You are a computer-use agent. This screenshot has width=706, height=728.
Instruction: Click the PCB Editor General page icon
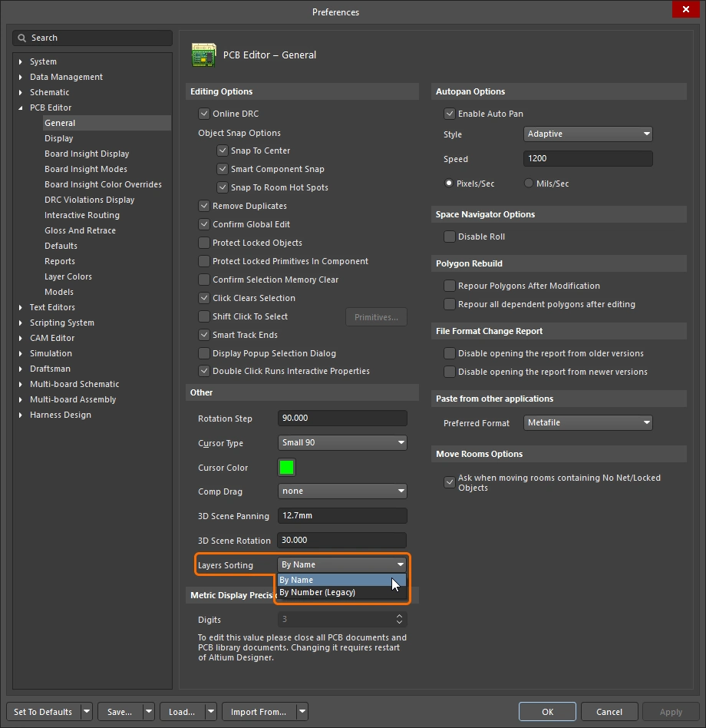click(203, 55)
